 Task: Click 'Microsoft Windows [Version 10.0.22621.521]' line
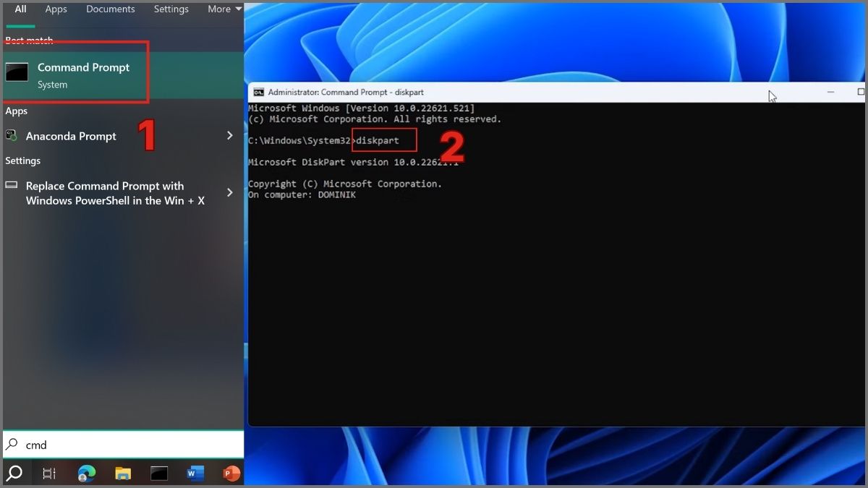361,108
